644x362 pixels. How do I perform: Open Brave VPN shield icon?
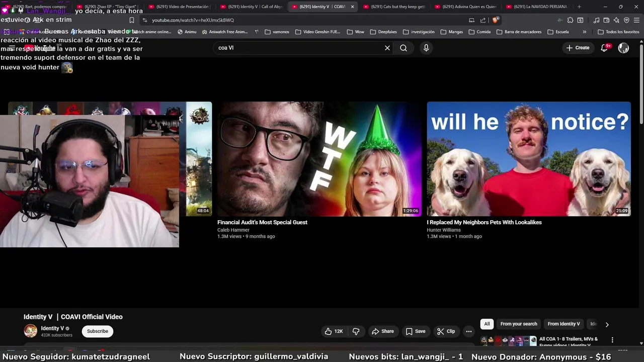click(x=626, y=20)
